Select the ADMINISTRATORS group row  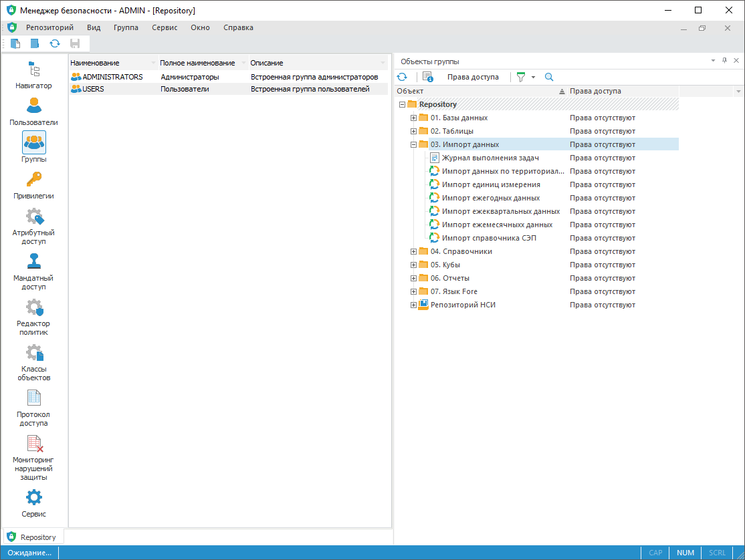[x=112, y=77]
